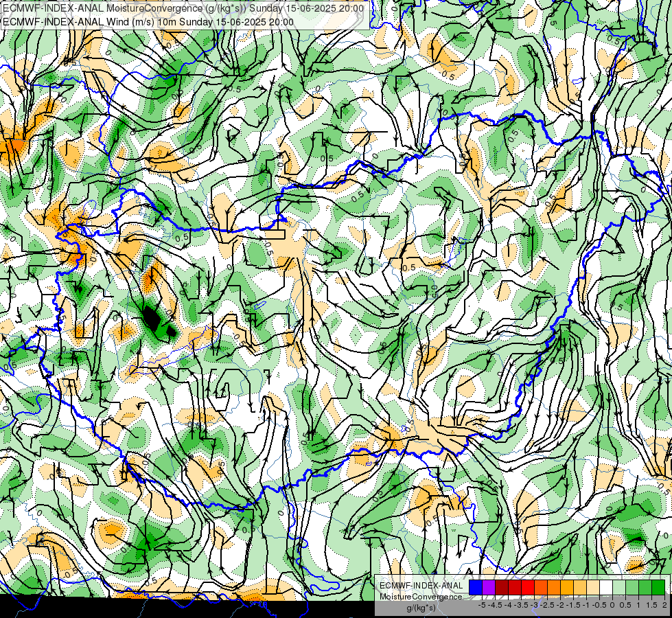This screenshot has height=618, width=672.
Task: Click the white legend swatch
Action: pyautogui.click(x=606, y=587)
